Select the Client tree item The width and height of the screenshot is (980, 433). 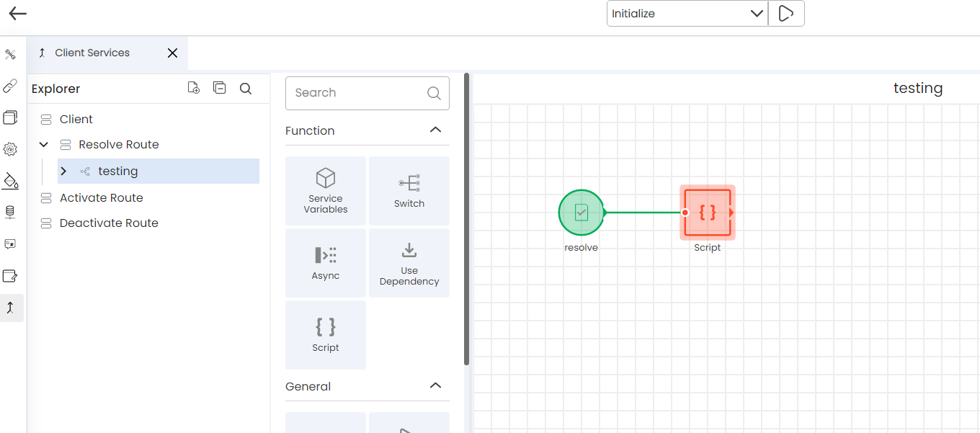76,120
